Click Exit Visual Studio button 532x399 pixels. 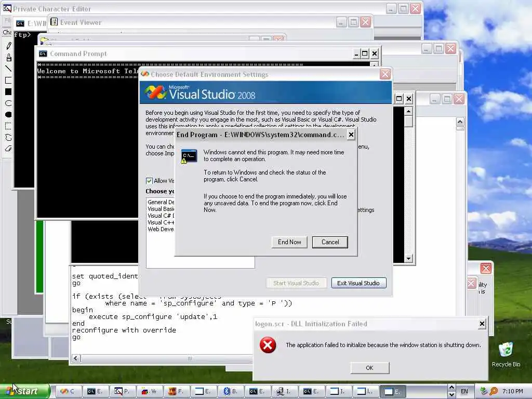[x=358, y=283]
